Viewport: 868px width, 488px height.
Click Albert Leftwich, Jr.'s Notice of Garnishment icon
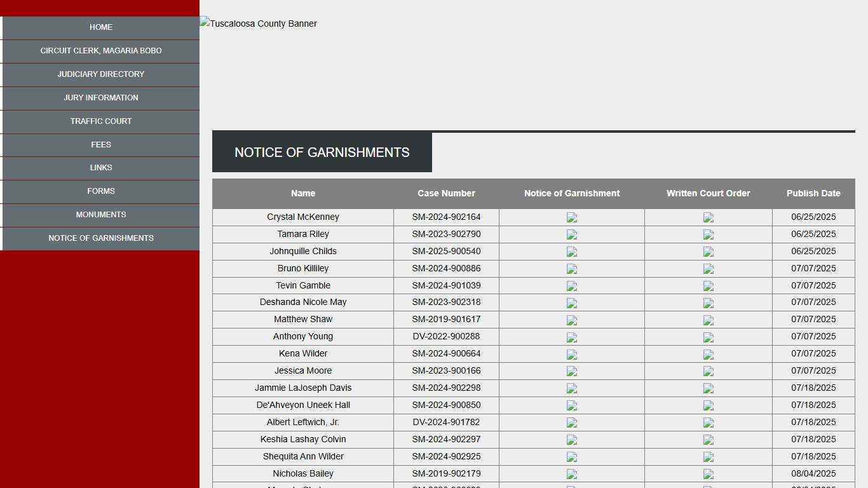[x=572, y=423]
